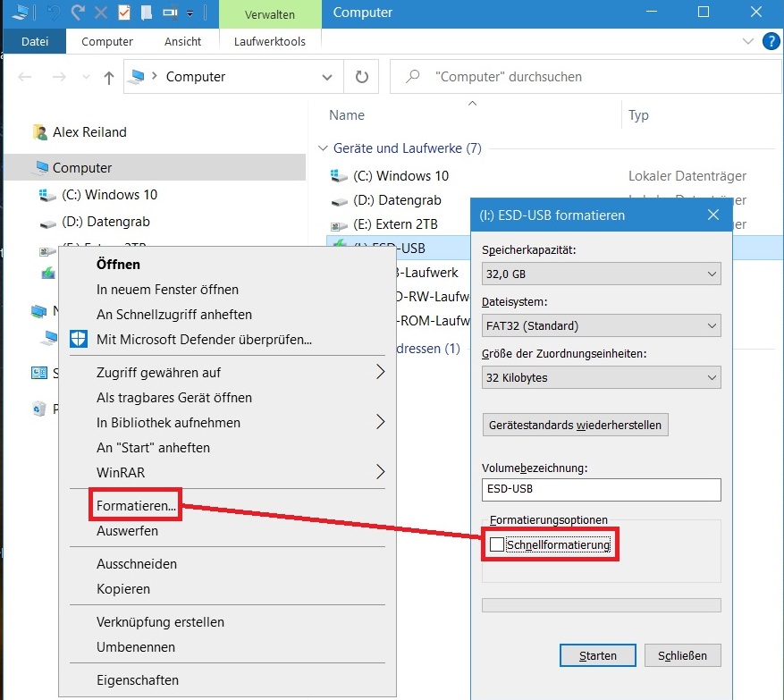The width and height of the screenshot is (784, 700).
Task: Choose Kopieren from context menu
Action: point(228,588)
